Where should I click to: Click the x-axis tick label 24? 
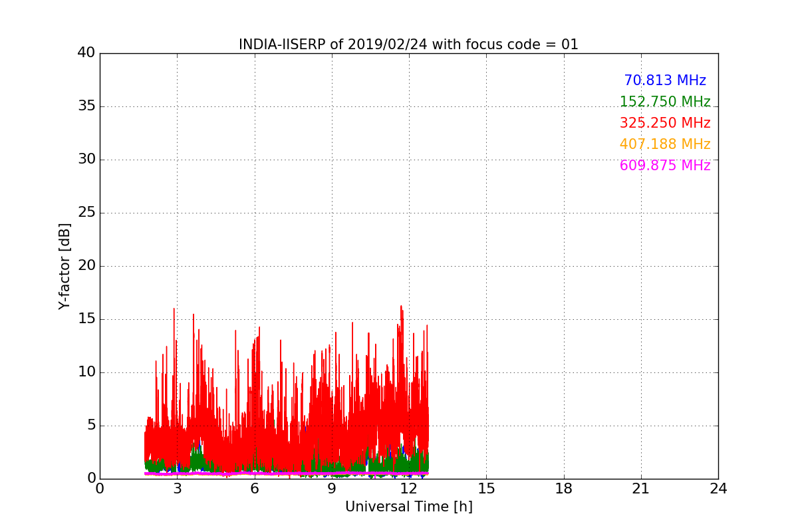[x=718, y=489]
